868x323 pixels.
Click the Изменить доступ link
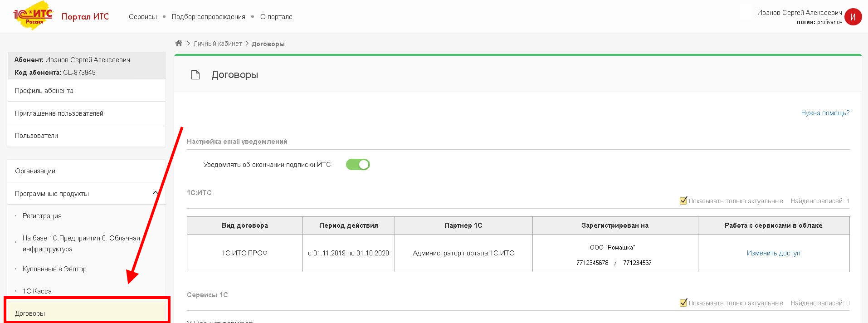tap(773, 253)
